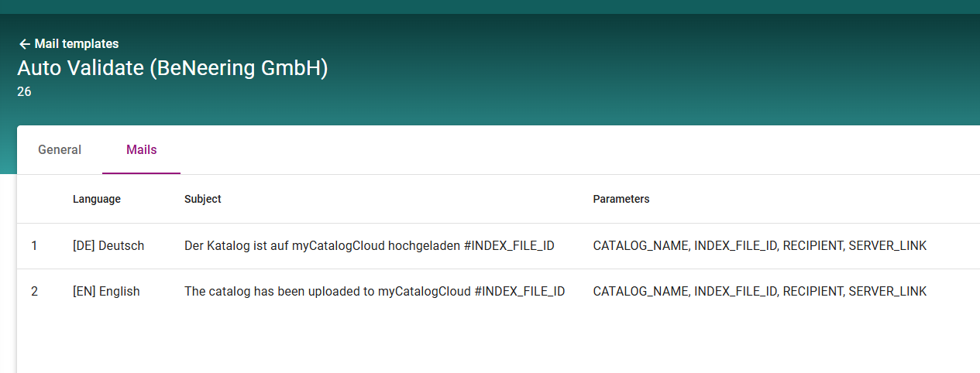Switch to the General tab

(x=60, y=150)
